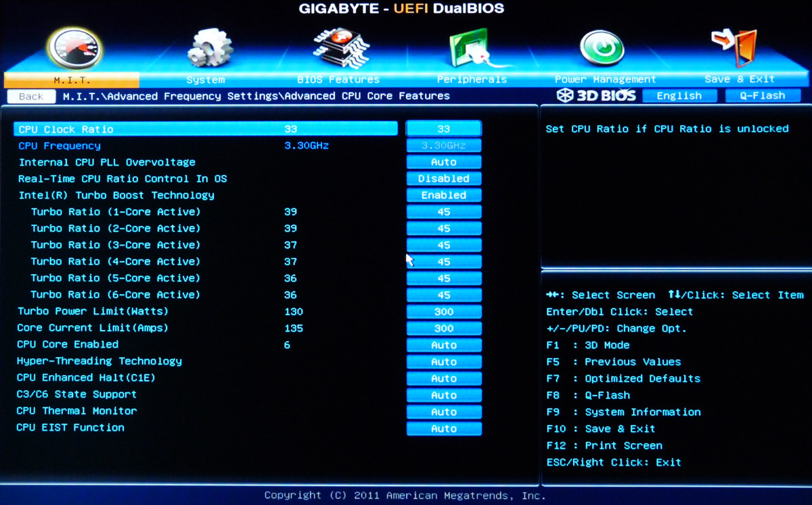812x505 pixels.
Task: Edit Turbo Ratio (3-Core Active) value
Action: tap(444, 245)
